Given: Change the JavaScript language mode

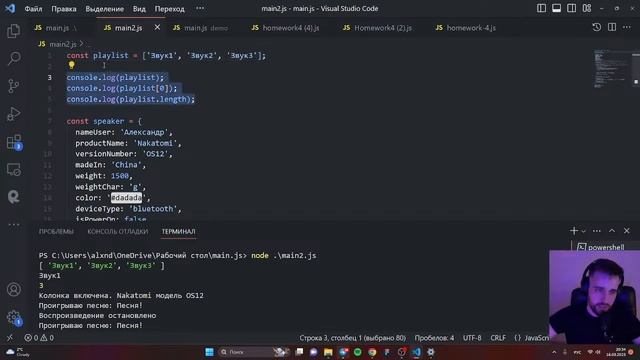Looking at the screenshot, I should click(x=536, y=338).
